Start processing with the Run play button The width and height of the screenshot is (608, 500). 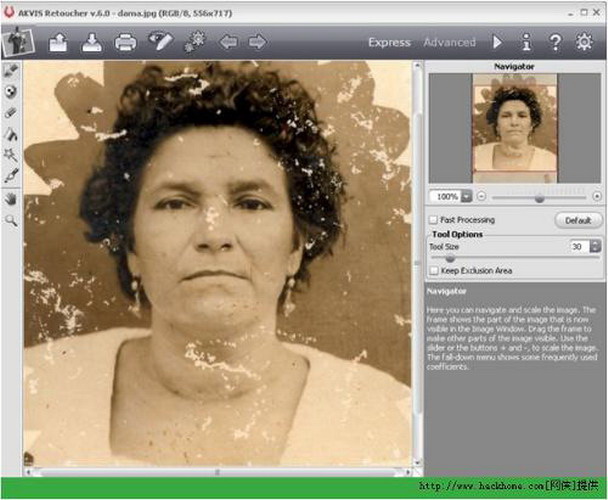coord(497,42)
